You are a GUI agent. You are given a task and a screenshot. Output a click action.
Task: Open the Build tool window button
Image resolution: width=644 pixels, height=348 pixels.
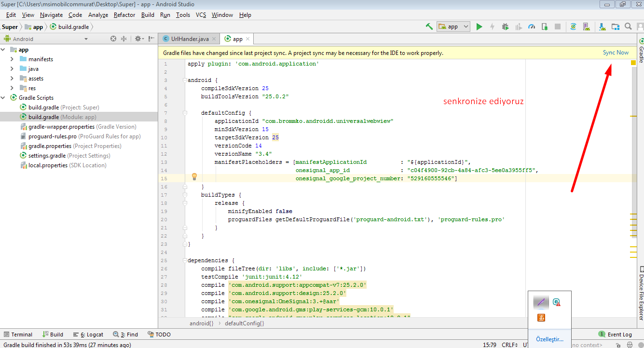pyautogui.click(x=53, y=334)
